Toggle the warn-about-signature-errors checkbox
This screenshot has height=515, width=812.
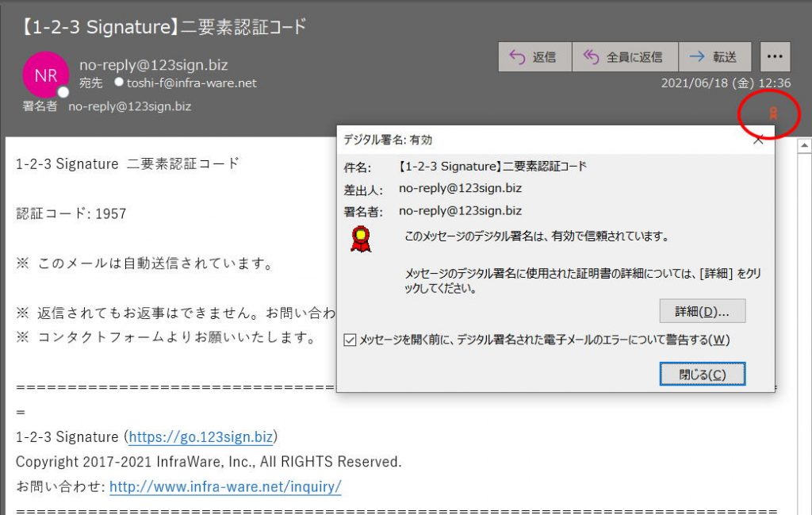click(x=350, y=340)
